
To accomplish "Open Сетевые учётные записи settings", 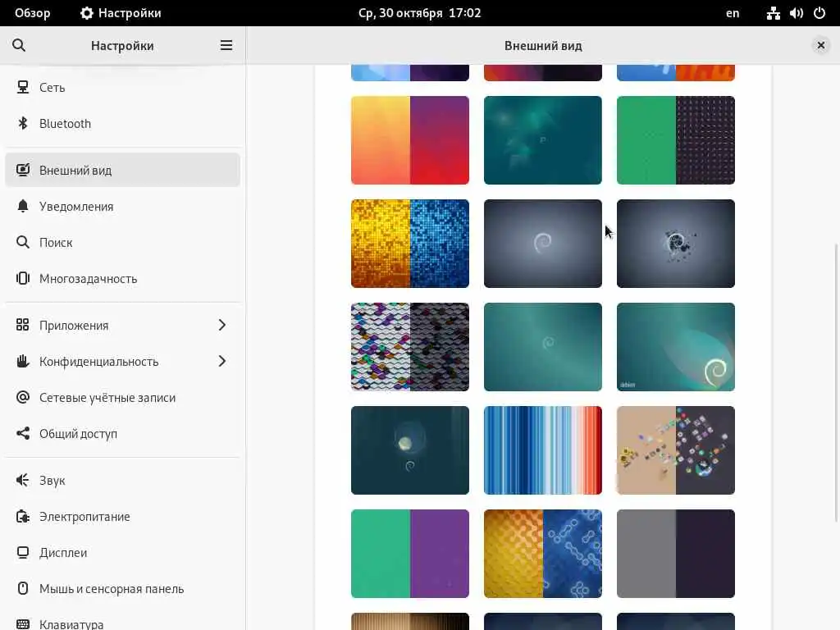I will tap(123, 398).
